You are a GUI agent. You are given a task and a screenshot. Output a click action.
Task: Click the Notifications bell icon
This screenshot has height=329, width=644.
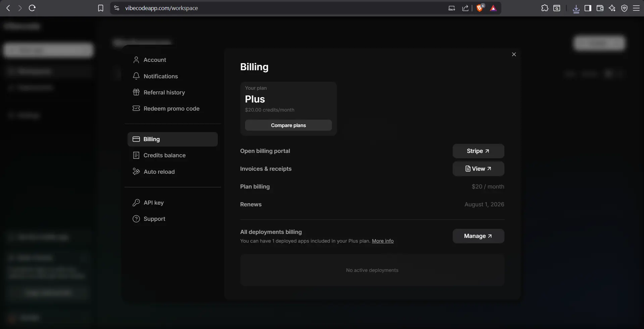click(136, 76)
